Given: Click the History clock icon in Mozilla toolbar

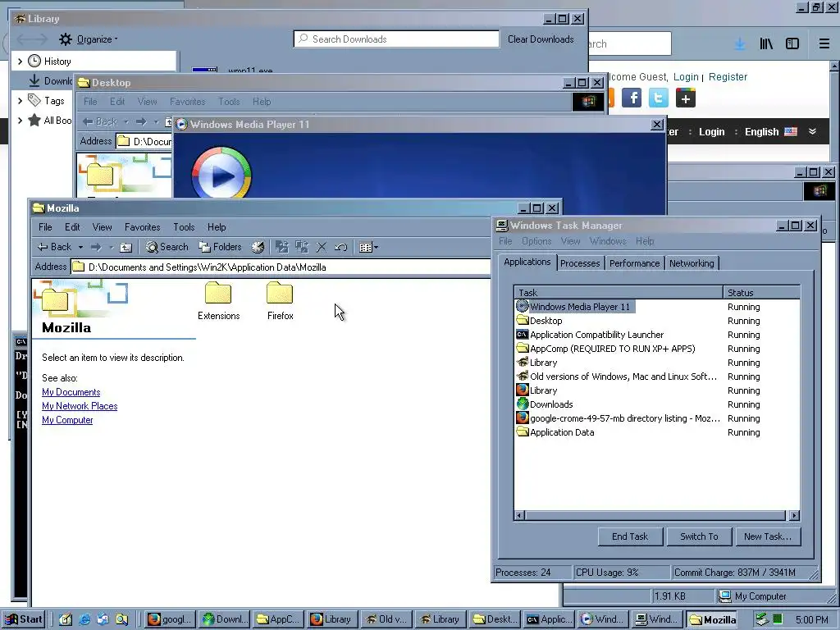Looking at the screenshot, I should click(x=258, y=247).
